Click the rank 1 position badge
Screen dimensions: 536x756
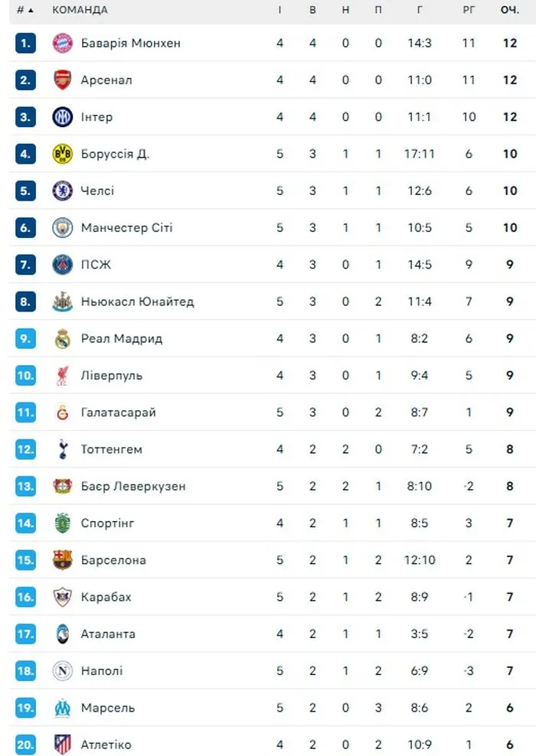click(x=25, y=43)
